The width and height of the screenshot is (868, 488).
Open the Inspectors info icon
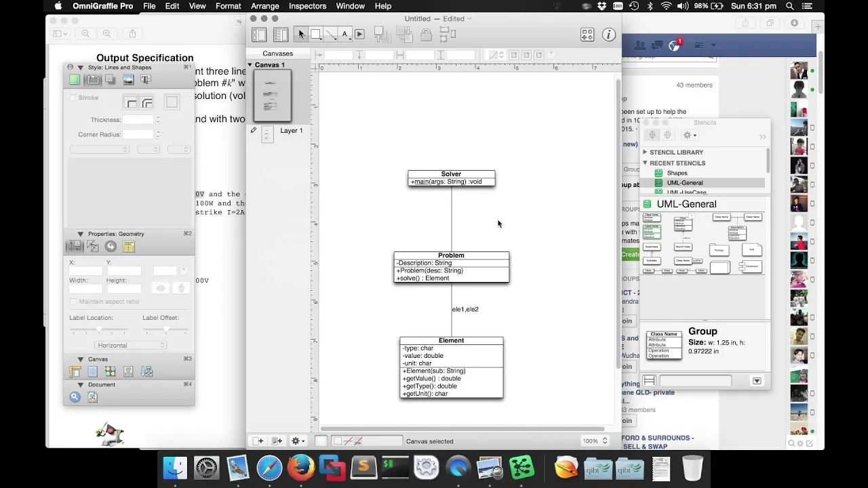(609, 35)
